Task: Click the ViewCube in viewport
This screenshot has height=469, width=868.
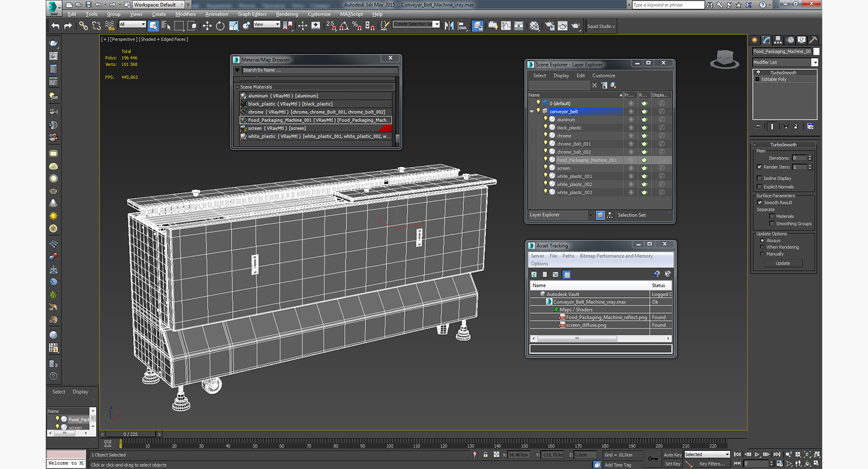Action: coord(725,58)
